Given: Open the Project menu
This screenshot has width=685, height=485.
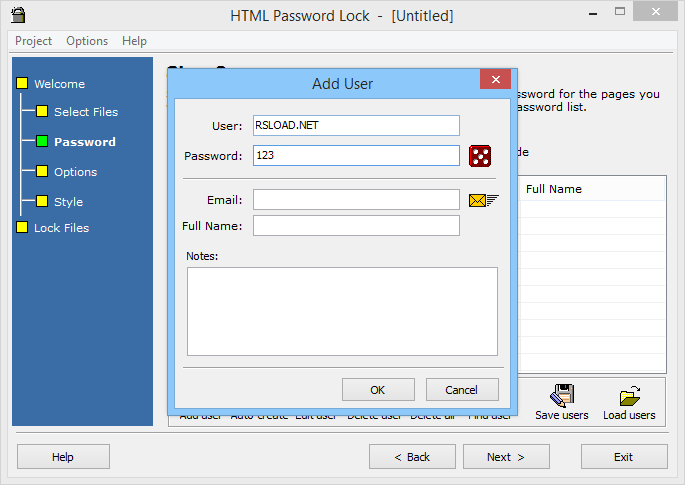Looking at the screenshot, I should click(33, 41).
